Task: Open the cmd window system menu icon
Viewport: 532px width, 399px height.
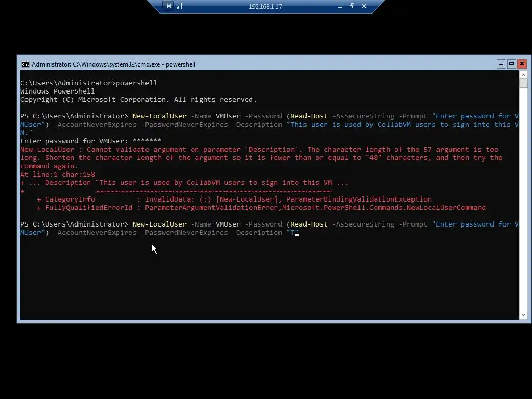Action: [25, 64]
